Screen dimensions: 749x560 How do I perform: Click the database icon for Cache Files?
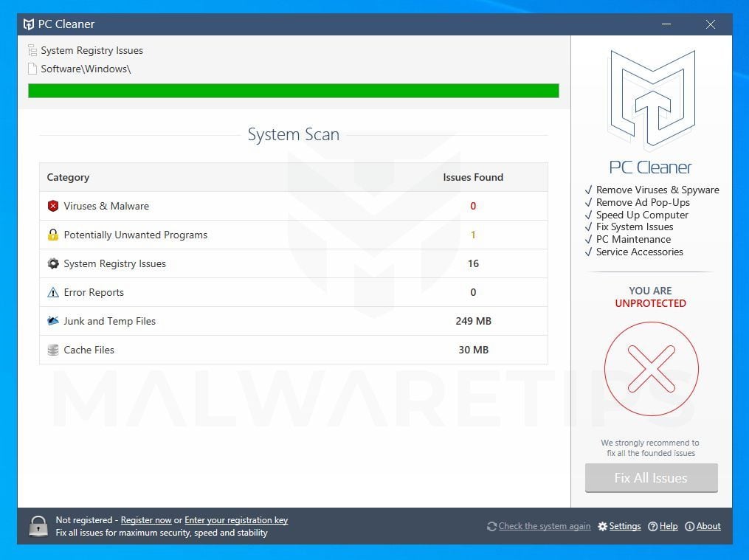pos(53,350)
